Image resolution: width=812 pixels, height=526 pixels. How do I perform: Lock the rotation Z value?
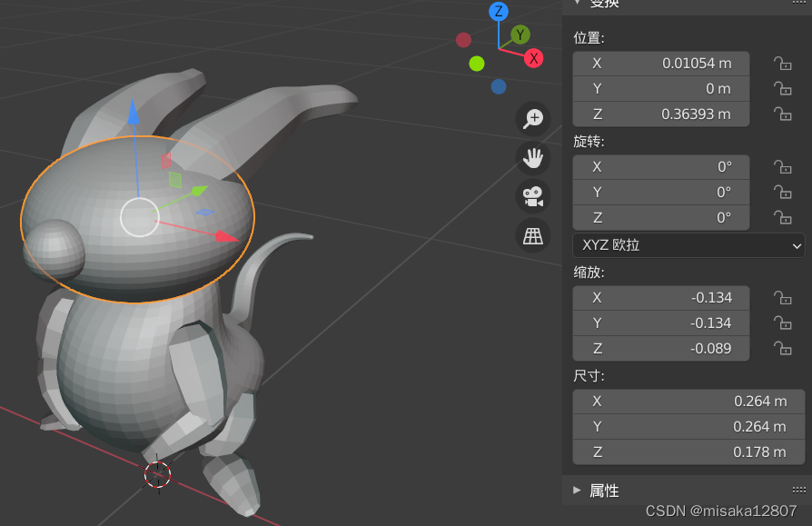pyautogui.click(x=783, y=217)
